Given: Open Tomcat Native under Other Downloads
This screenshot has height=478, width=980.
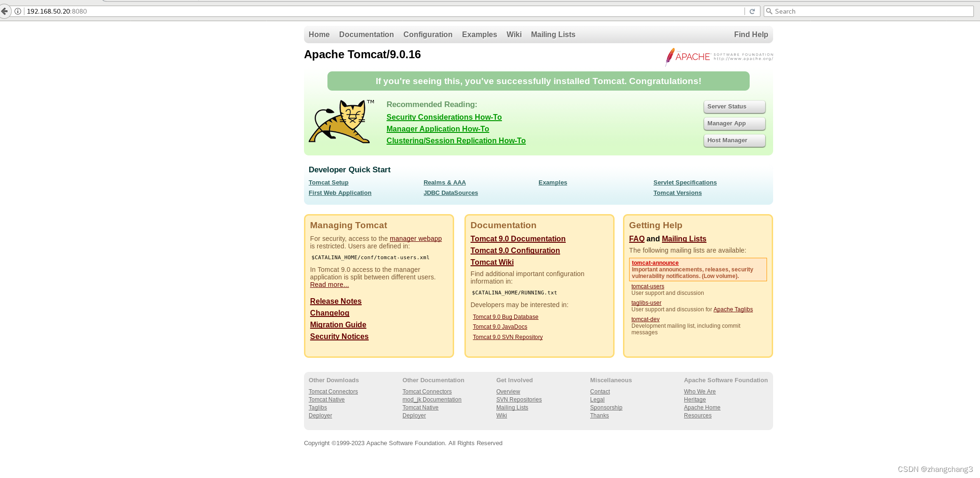Looking at the screenshot, I should pyautogui.click(x=327, y=400).
